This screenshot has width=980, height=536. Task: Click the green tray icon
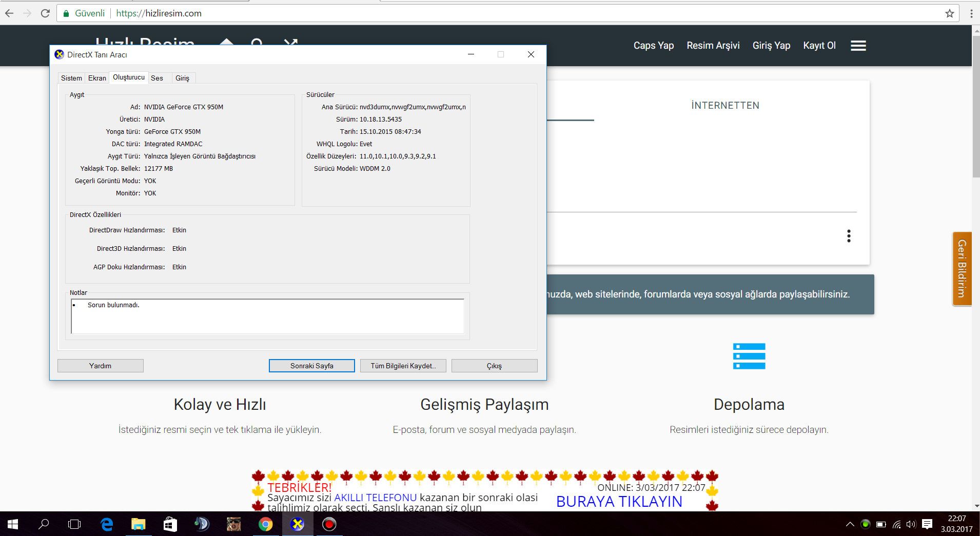[x=866, y=524]
